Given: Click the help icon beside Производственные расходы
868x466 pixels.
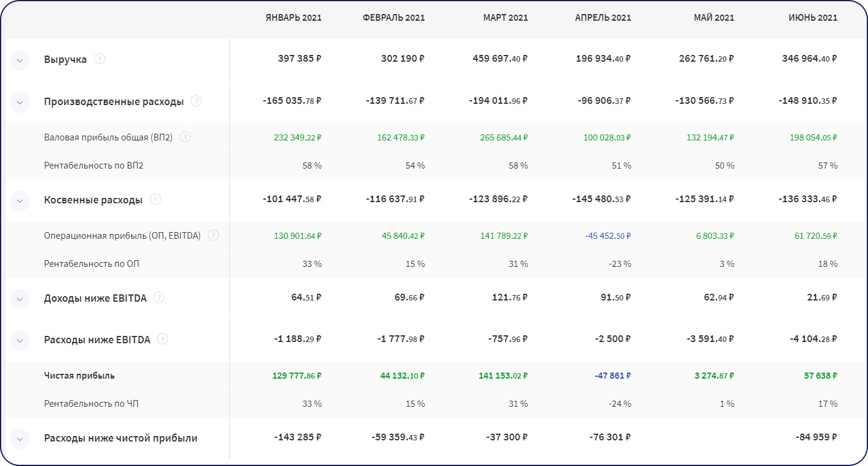Looking at the screenshot, I should [196, 101].
